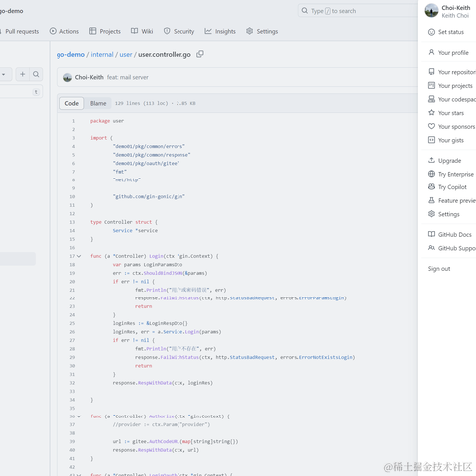Click the code-square icon beside Your gists
The height and width of the screenshot is (476, 476).
[431, 140]
